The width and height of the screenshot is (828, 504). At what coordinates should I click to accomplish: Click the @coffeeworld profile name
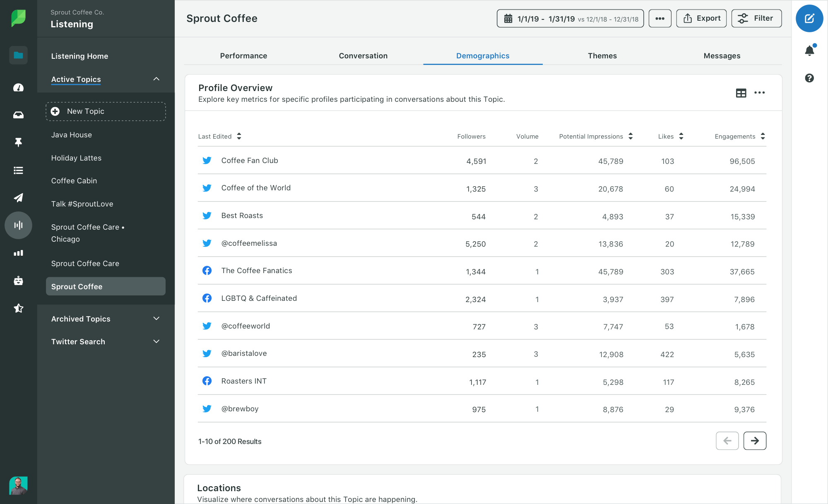click(x=246, y=326)
